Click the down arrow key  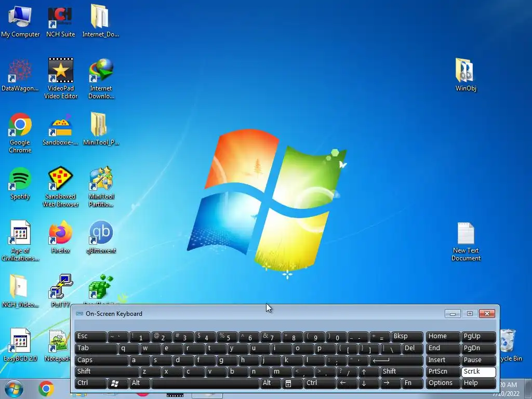368,383
